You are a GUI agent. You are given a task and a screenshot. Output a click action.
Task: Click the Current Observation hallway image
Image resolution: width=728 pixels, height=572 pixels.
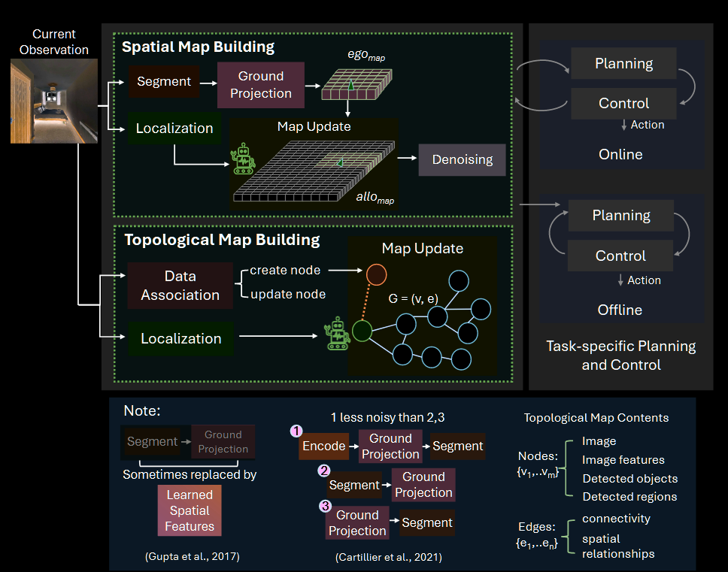point(54,101)
